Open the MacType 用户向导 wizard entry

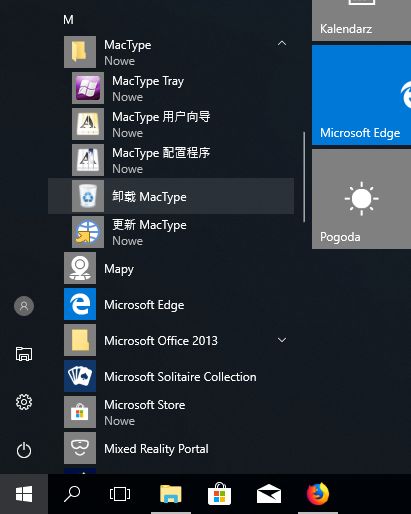point(171,124)
